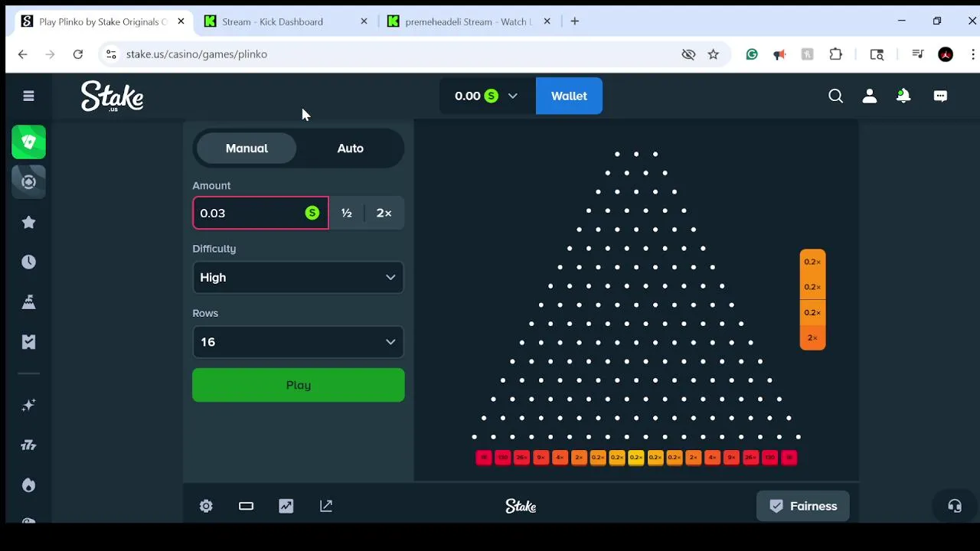Bookmark this page with star icon

pos(714,54)
